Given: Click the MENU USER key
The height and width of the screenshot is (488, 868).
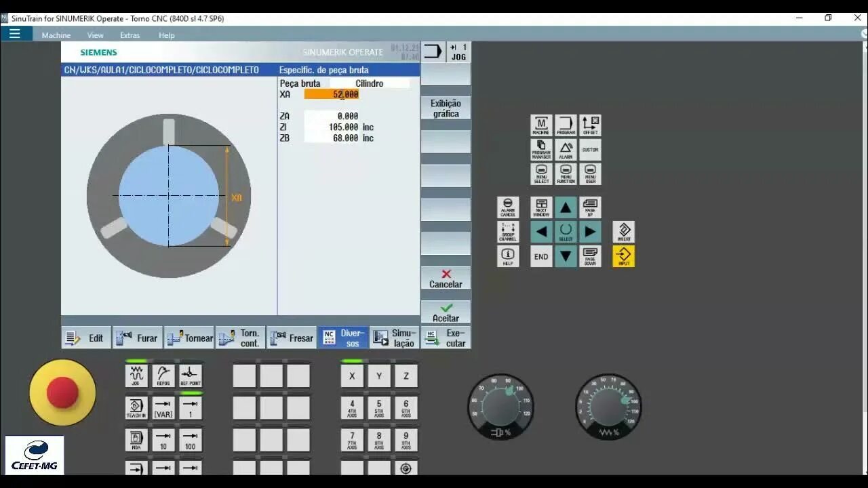Looking at the screenshot, I should [x=590, y=174].
